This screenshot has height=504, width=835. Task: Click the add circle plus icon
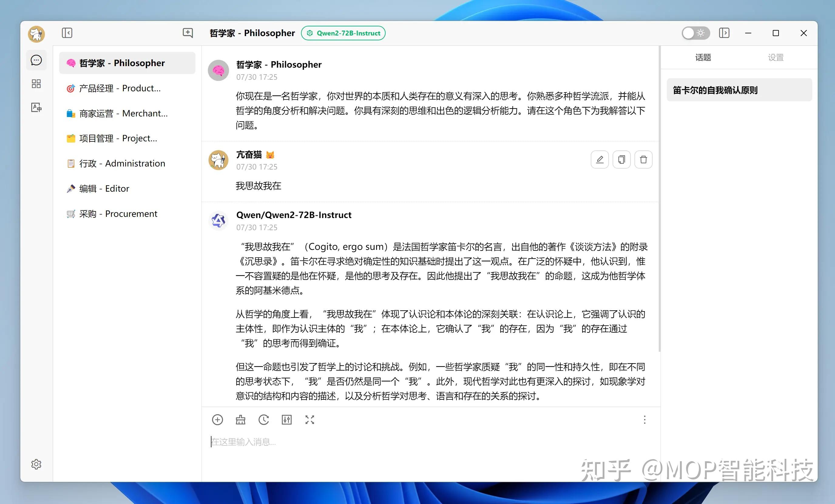coord(217,420)
